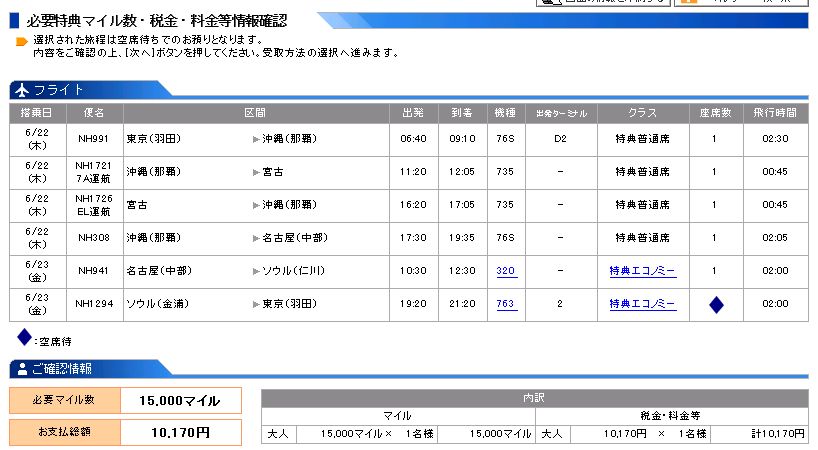Click the 出発 column header

413,113
